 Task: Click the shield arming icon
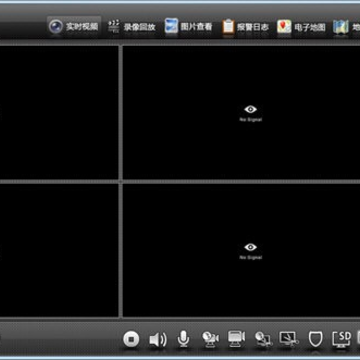coord(315,339)
